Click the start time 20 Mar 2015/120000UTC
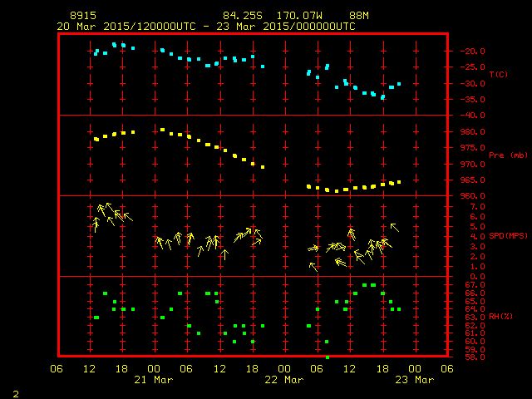 (x=126, y=26)
